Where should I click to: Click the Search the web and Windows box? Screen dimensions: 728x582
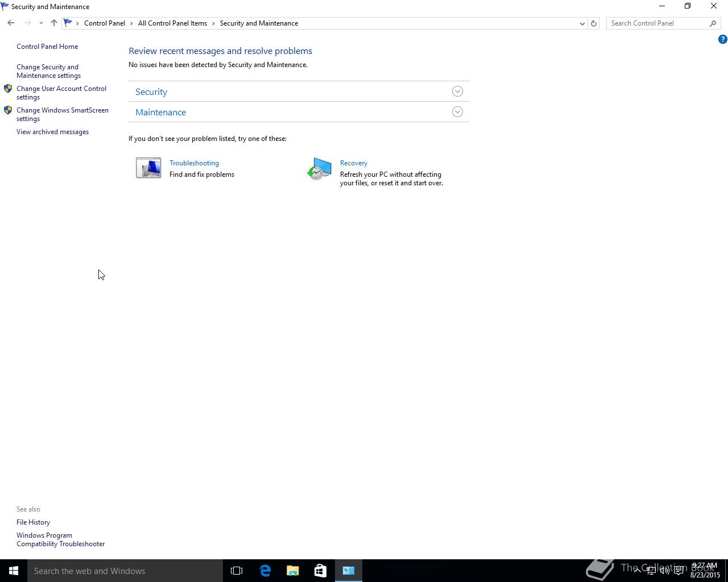click(x=125, y=571)
